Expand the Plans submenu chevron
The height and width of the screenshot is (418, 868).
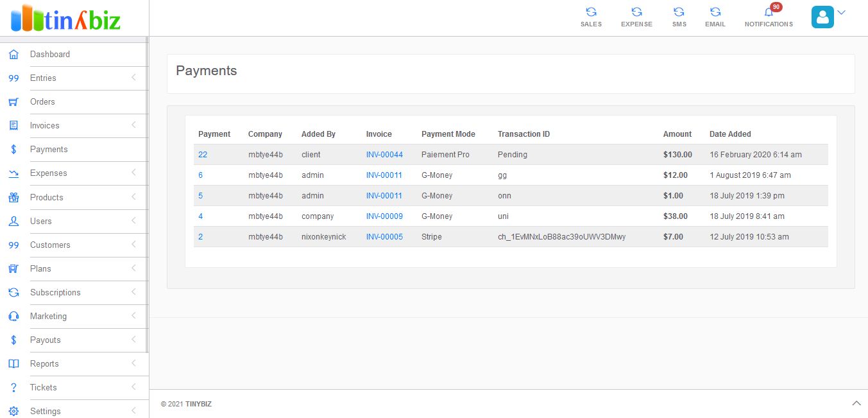pos(133,268)
